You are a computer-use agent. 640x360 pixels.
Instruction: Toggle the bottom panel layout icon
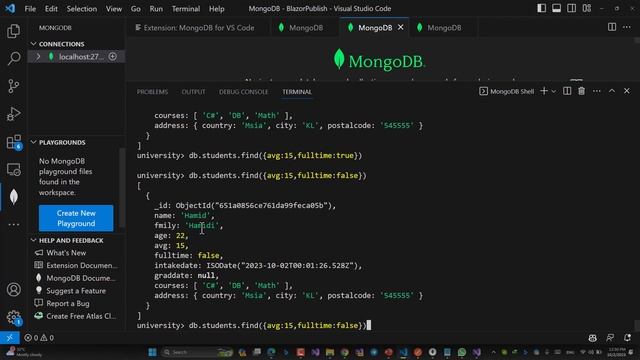tap(556, 8)
